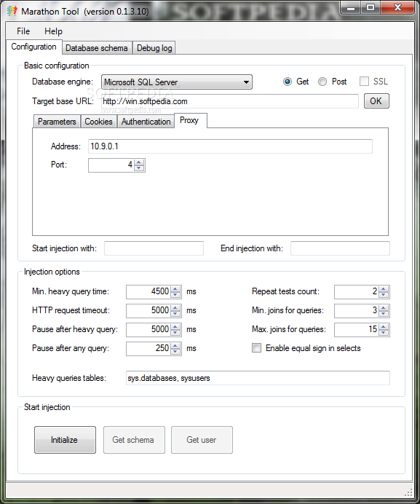Decrease Pause after any query value
Image resolution: width=420 pixels, height=504 pixels.
[175, 351]
